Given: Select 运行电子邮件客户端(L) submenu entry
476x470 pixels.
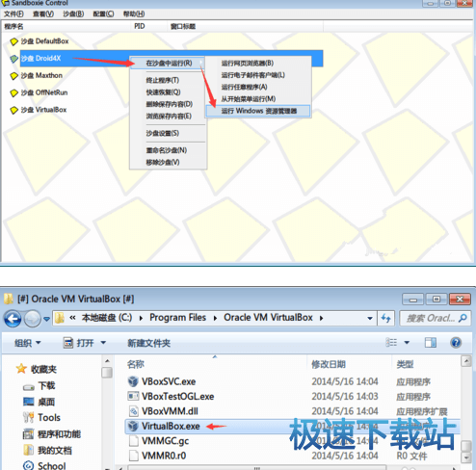Looking at the screenshot, I should pyautogui.click(x=258, y=75).
